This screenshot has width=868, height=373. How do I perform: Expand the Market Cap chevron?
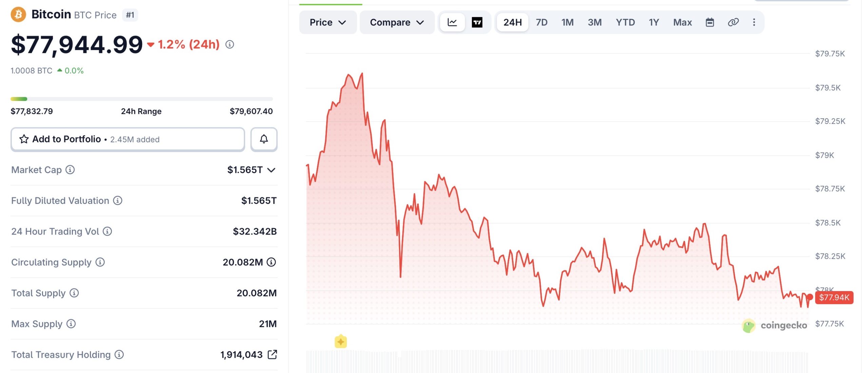point(271,170)
